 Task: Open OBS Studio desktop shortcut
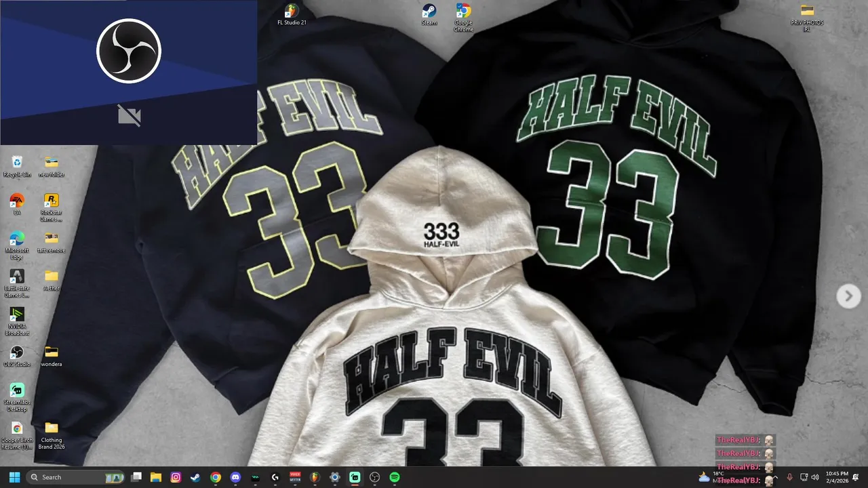[x=17, y=356]
